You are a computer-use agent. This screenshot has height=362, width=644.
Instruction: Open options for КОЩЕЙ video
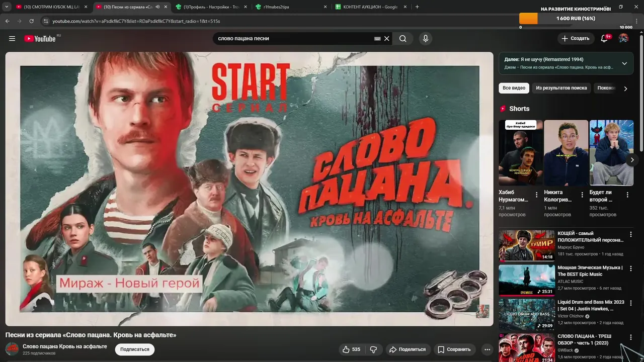(630, 234)
